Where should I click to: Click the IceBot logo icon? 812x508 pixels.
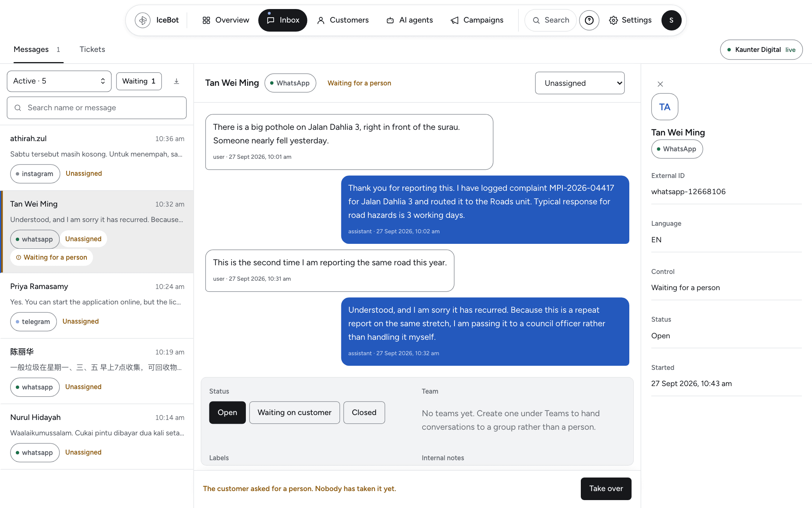click(143, 20)
